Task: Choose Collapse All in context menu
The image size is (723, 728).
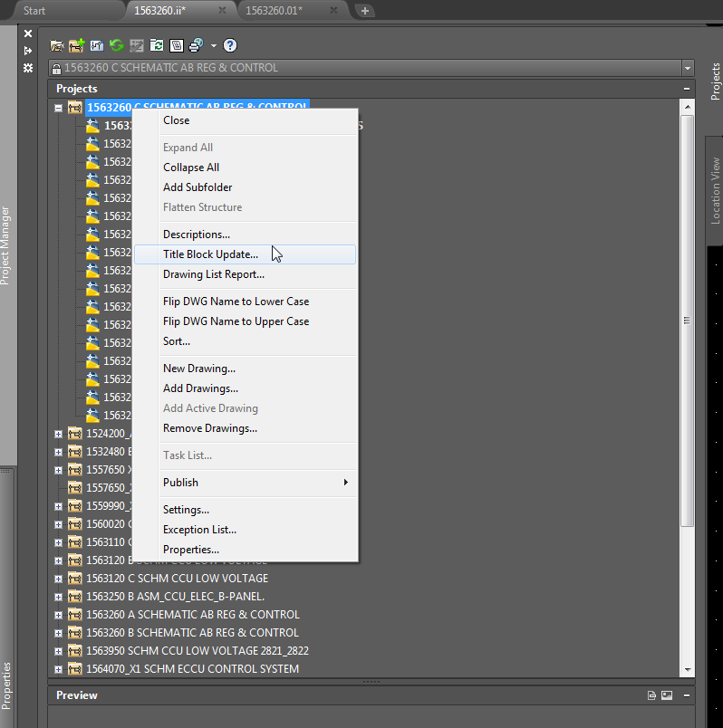Action: click(x=245, y=168)
